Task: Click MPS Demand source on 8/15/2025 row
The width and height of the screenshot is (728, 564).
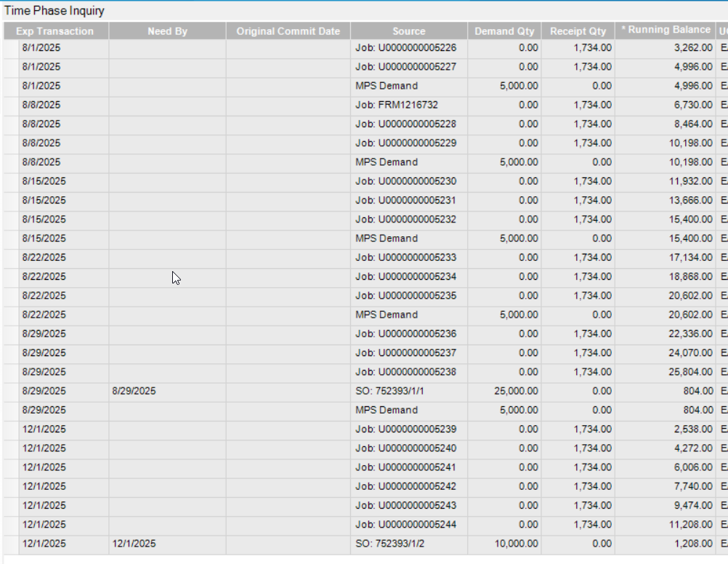Action: tap(409, 238)
